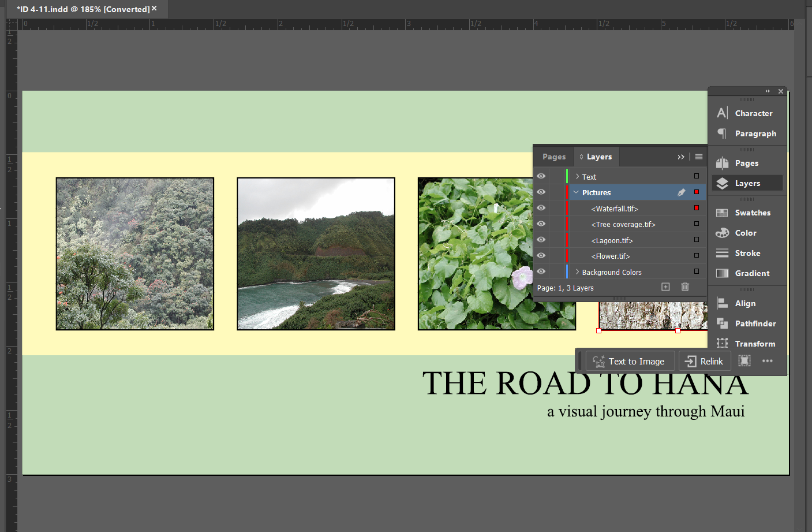Click the Relink button
This screenshot has height=532, width=812.
705,361
